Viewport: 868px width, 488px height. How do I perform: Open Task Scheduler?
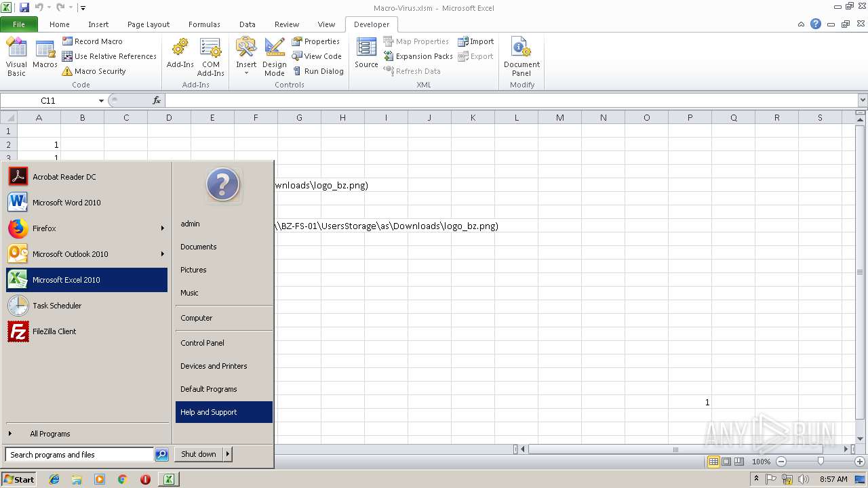click(87, 306)
